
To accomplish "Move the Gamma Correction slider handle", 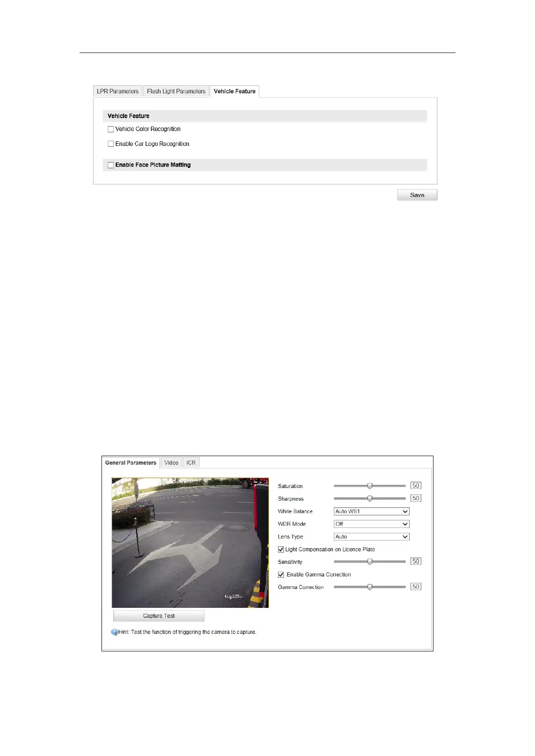I will click(x=370, y=587).
